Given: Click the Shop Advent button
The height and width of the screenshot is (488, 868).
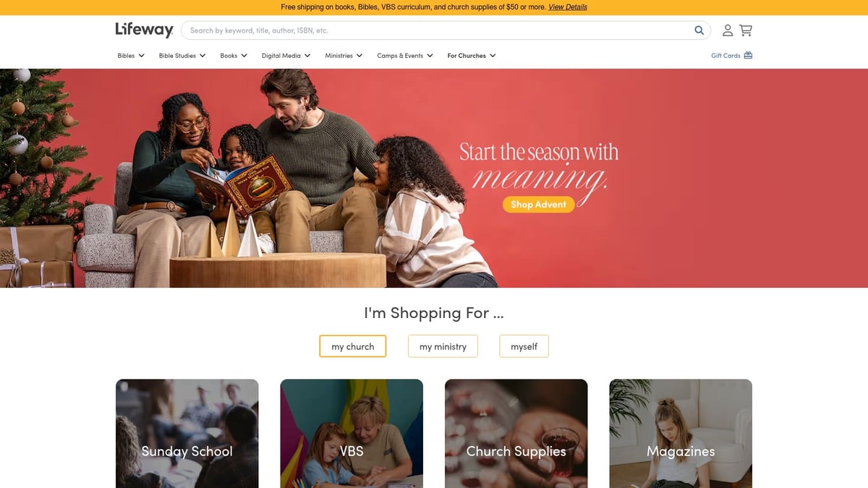Looking at the screenshot, I should coord(539,205).
